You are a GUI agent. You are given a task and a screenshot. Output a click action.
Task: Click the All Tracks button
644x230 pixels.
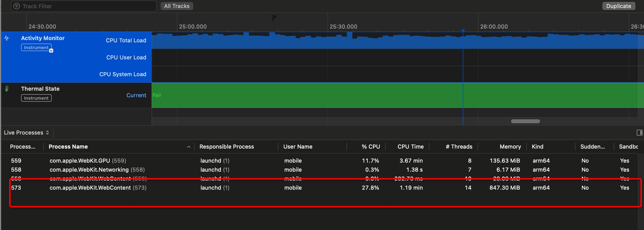point(177,6)
